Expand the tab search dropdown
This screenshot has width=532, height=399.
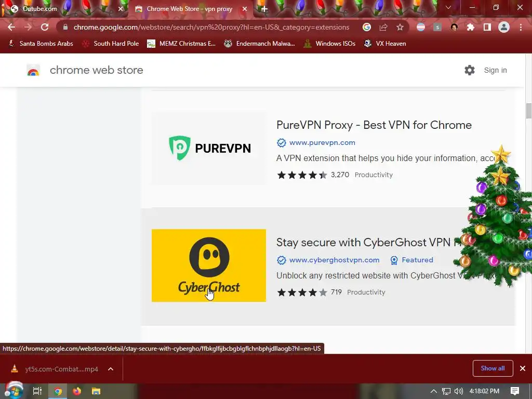point(448,7)
